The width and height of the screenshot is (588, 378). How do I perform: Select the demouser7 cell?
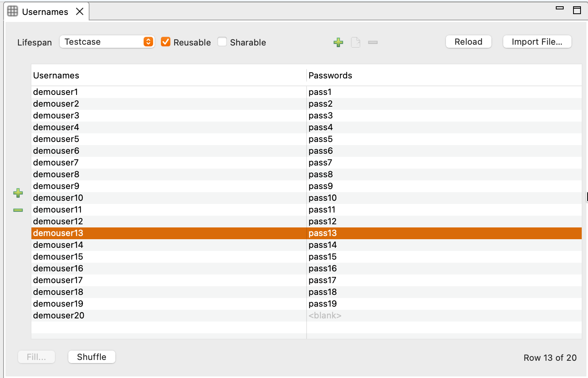click(x=169, y=163)
